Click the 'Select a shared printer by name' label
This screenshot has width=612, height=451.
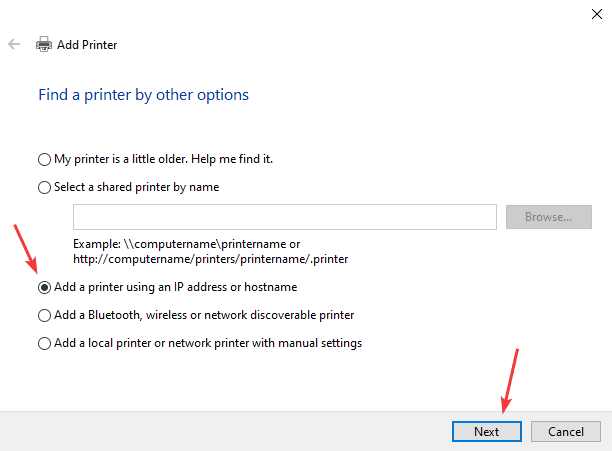point(136,187)
